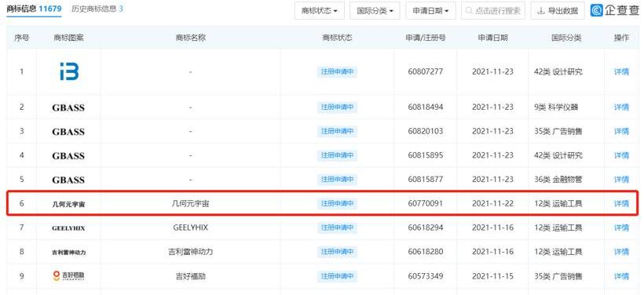Click 注册申请中 status tag in row 1
644x295 pixels.
coord(337,72)
